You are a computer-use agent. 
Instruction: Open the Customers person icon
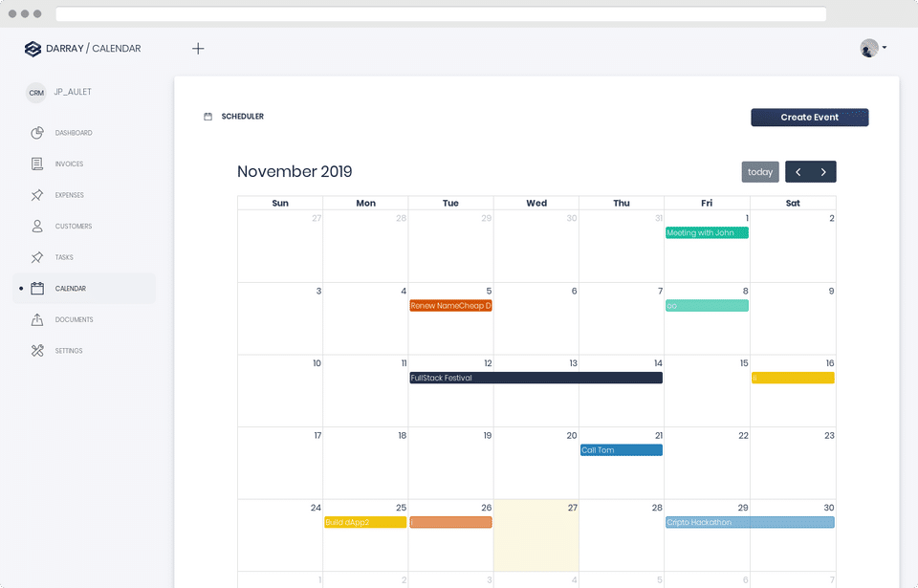(37, 226)
